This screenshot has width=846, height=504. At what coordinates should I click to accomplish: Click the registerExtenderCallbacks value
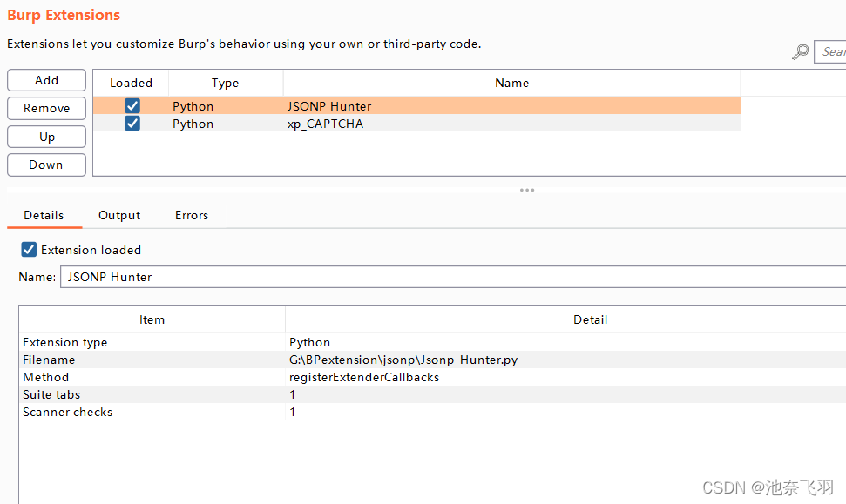click(x=364, y=377)
